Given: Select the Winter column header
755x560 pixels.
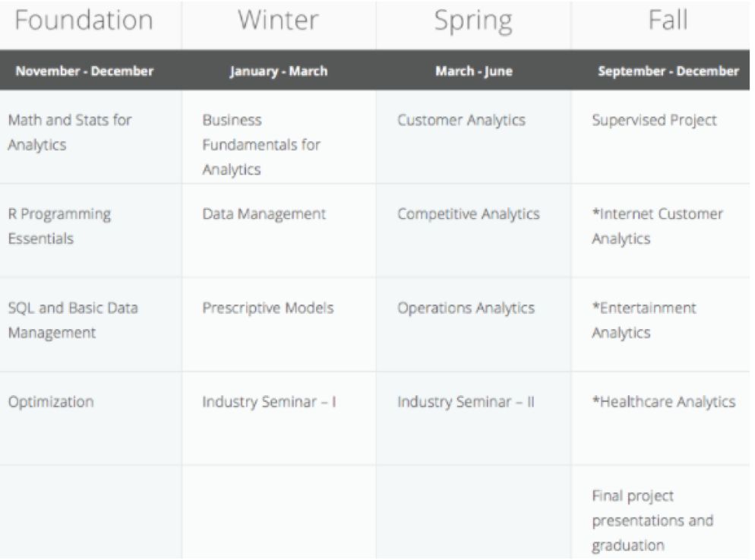Looking at the screenshot, I should [278, 21].
